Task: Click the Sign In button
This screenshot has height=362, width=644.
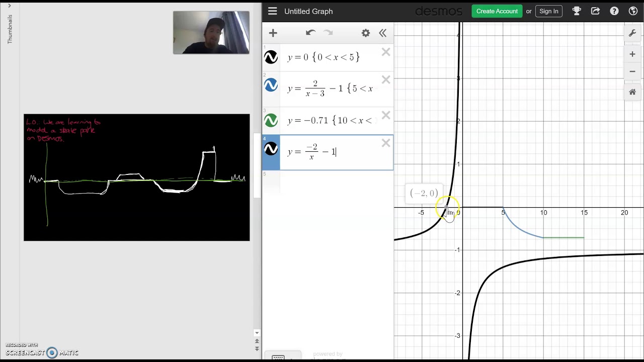Action: pos(548,11)
